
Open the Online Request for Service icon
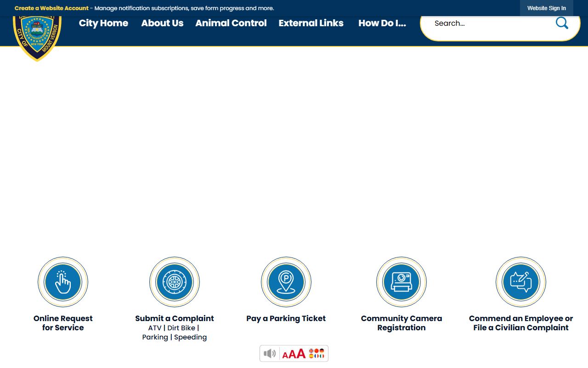pos(63,282)
